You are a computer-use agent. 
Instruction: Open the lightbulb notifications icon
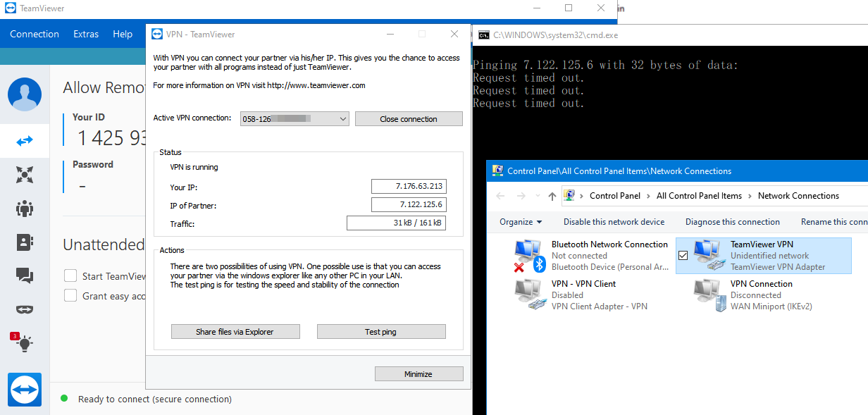[x=25, y=344]
